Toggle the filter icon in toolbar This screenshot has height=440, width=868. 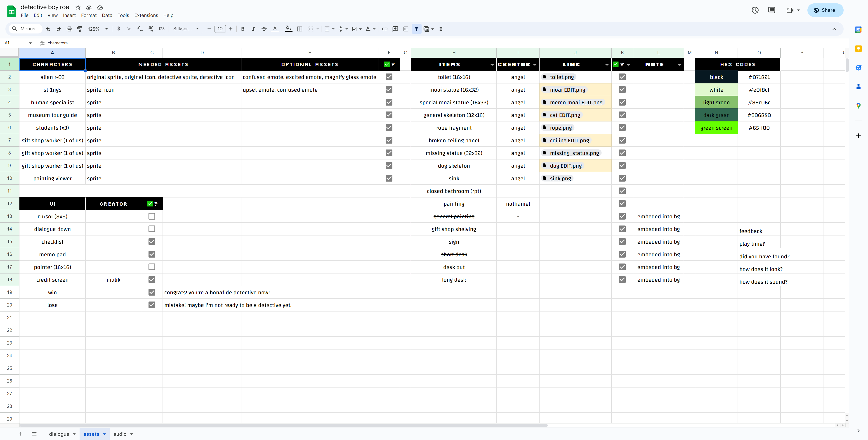pyautogui.click(x=416, y=29)
